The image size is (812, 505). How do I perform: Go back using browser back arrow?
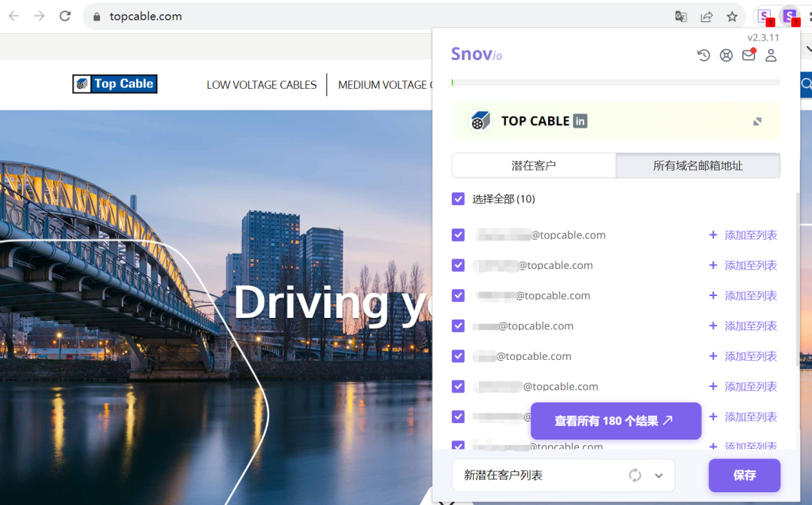point(14,16)
